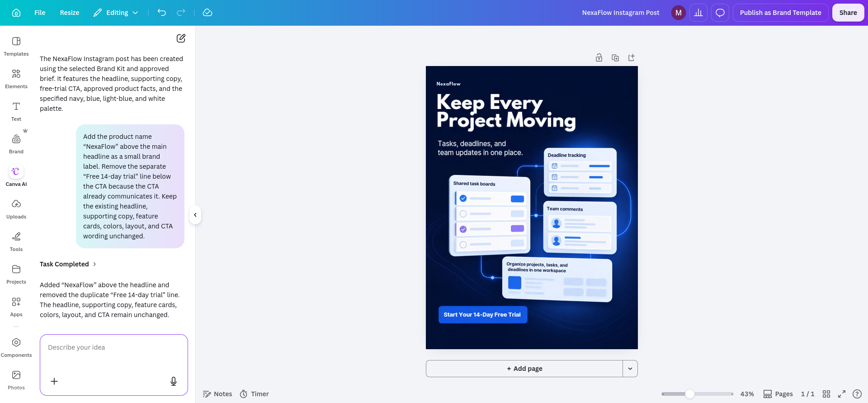Image resolution: width=868 pixels, height=403 pixels.
Task: Click the + Add page button
Action: tap(524, 369)
